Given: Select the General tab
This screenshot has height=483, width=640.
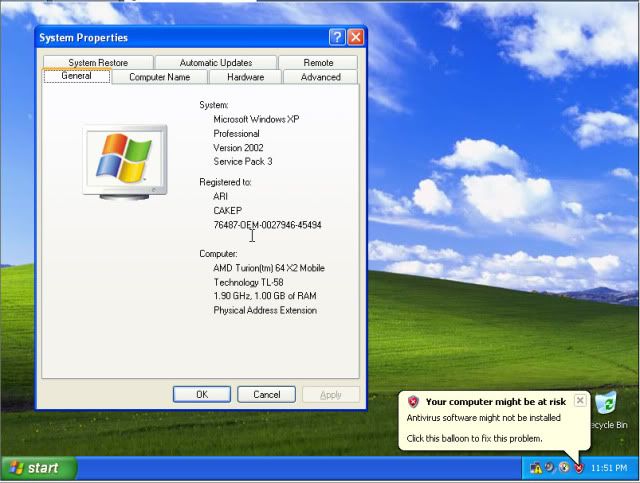Looking at the screenshot, I should click(x=76, y=76).
